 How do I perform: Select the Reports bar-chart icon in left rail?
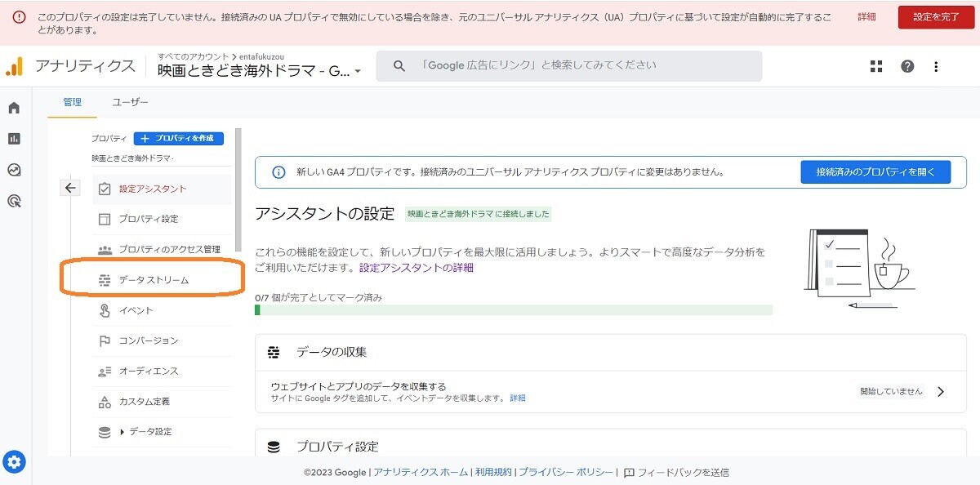(x=13, y=138)
